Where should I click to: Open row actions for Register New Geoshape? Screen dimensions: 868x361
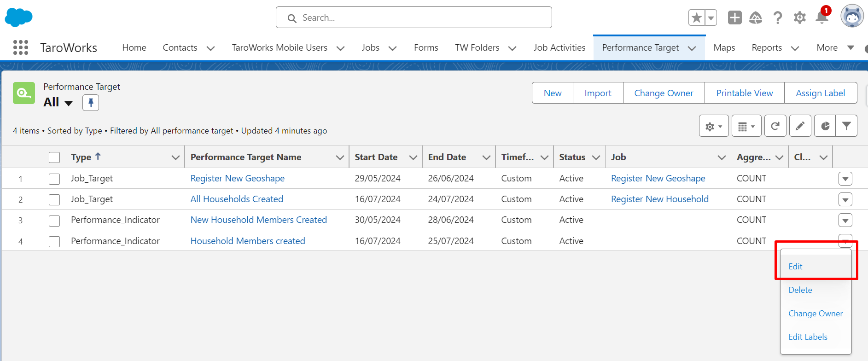[x=845, y=179]
